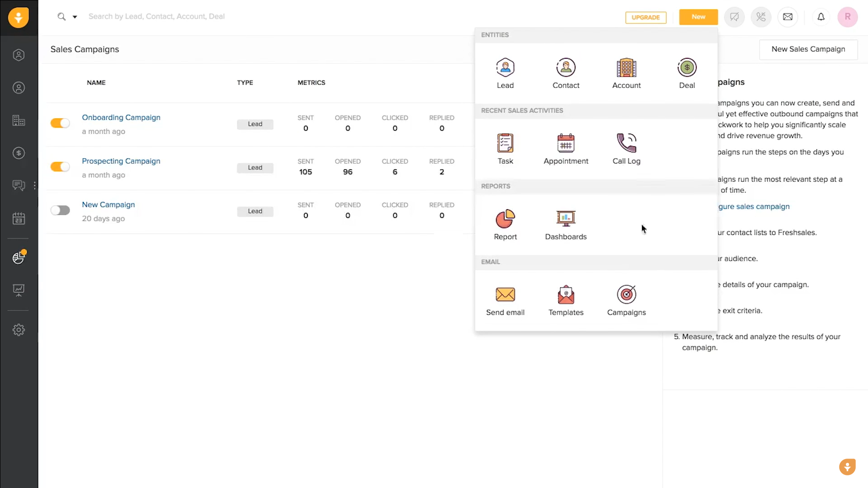868x488 pixels.
Task: Click the orange New dropdown button
Action: [x=698, y=17]
